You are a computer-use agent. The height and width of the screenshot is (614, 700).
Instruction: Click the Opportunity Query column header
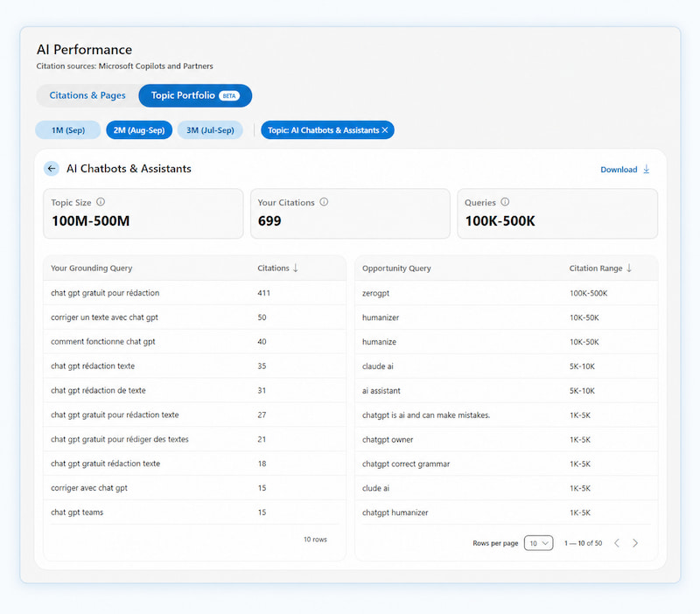[x=396, y=269]
